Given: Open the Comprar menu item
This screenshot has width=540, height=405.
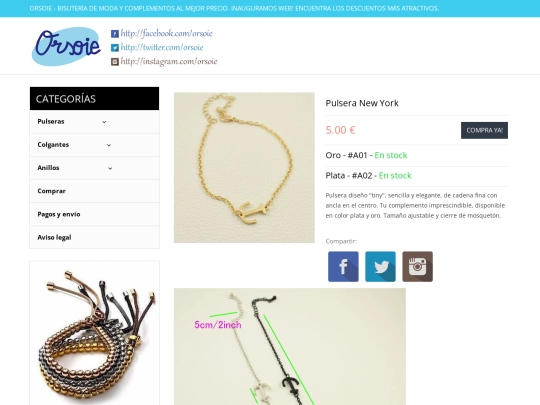Looking at the screenshot, I should coord(94,191).
